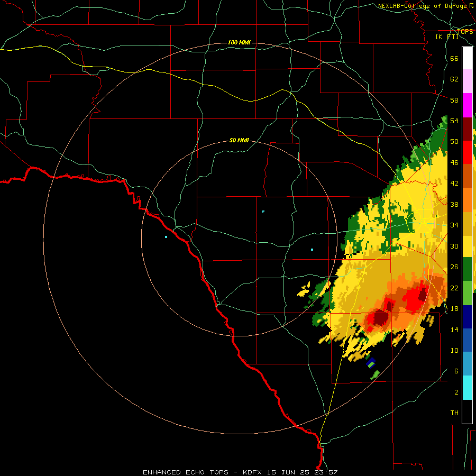Click the TH legend label
The image size is (476, 476).
[454, 413]
